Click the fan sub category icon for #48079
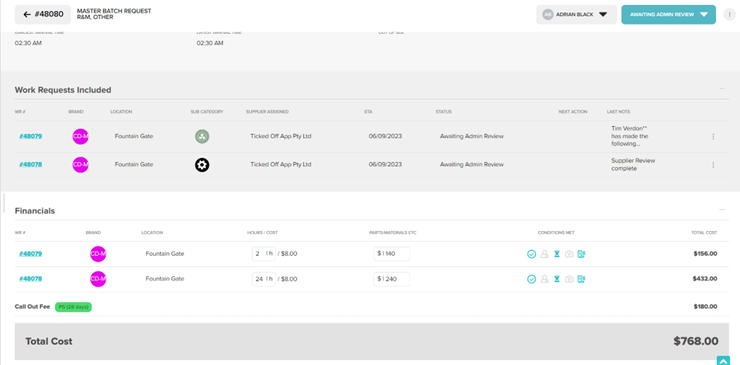The image size is (740, 365). (x=202, y=136)
